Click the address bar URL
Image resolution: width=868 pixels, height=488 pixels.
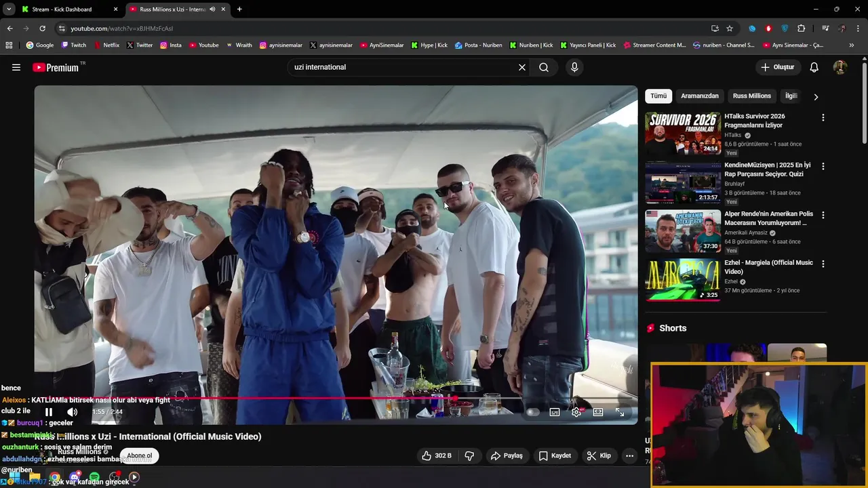click(122, 28)
